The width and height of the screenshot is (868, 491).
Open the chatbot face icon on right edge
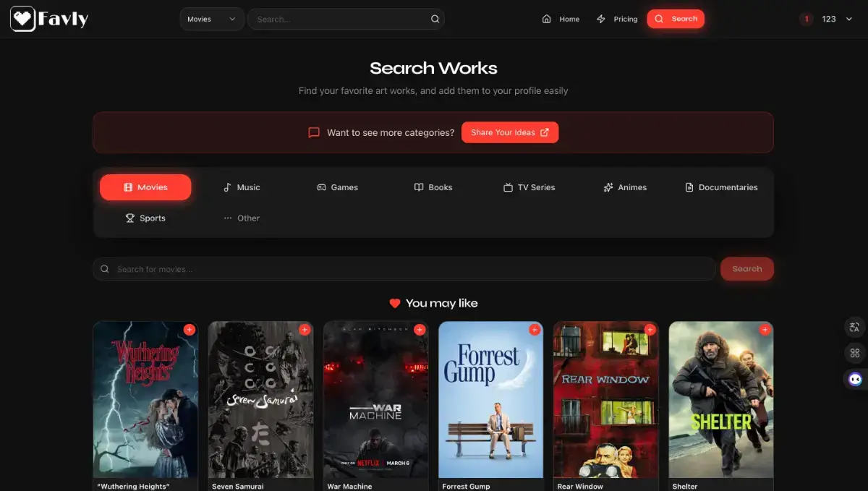point(855,379)
